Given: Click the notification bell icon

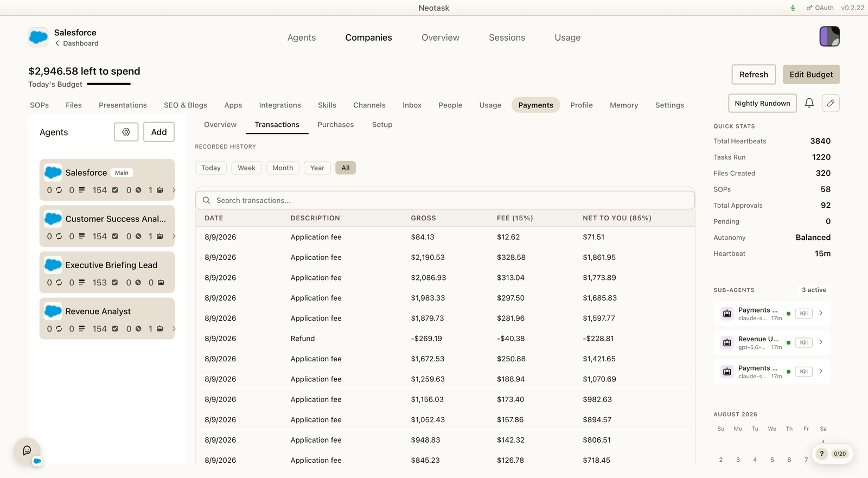Looking at the screenshot, I should [809, 103].
